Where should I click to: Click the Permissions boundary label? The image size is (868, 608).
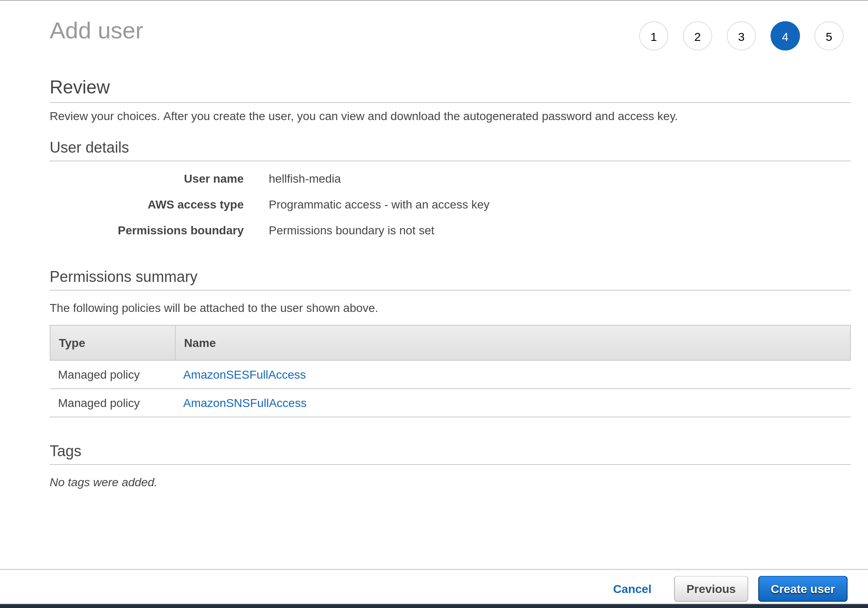181,230
